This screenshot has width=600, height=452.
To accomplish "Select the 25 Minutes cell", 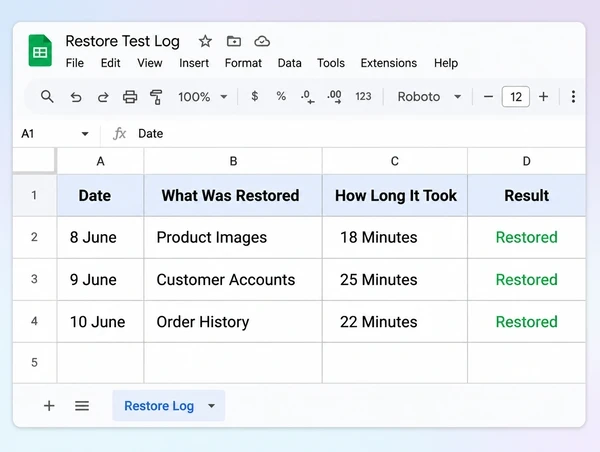I will pos(395,279).
